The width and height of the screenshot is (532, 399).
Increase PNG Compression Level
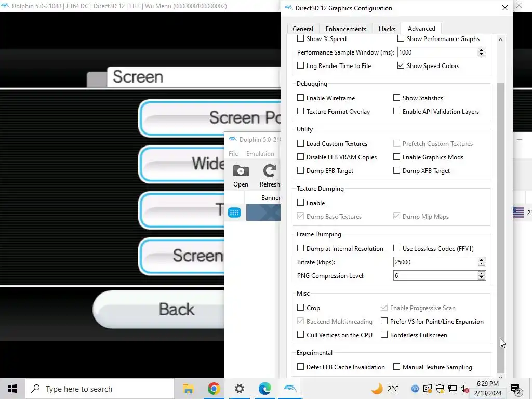coord(482,273)
